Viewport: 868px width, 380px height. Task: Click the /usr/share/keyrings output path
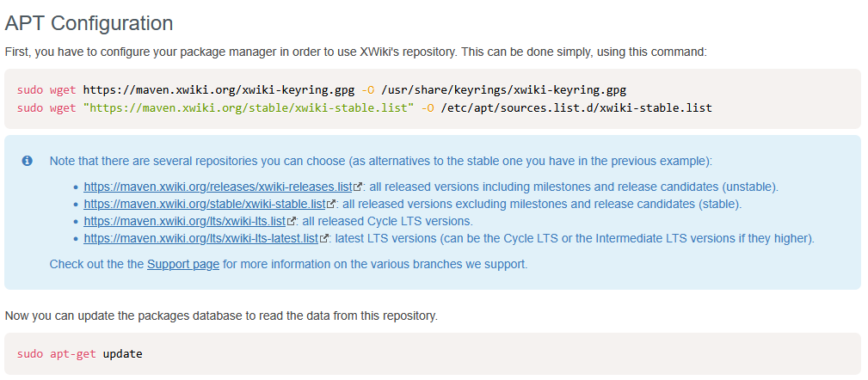[502, 89]
